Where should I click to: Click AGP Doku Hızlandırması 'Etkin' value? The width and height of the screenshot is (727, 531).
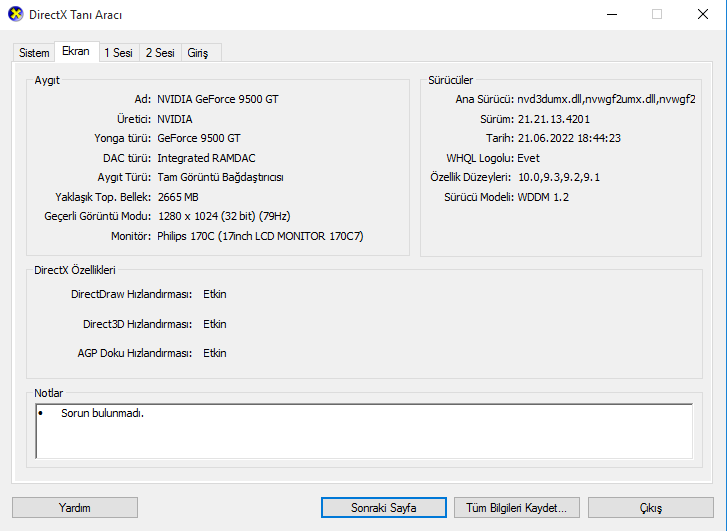tap(215, 353)
